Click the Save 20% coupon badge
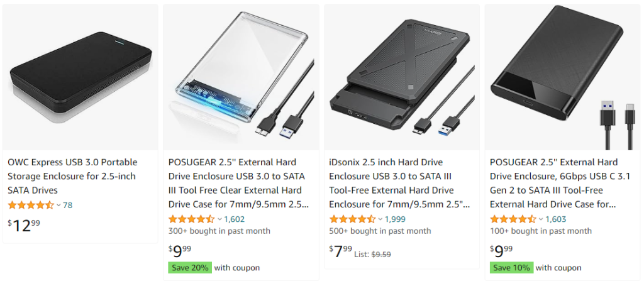644x281 pixels. (x=190, y=268)
